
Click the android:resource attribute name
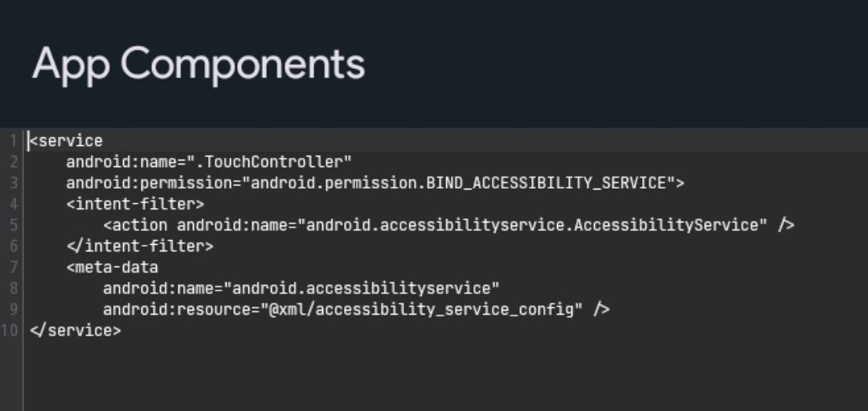177,309
